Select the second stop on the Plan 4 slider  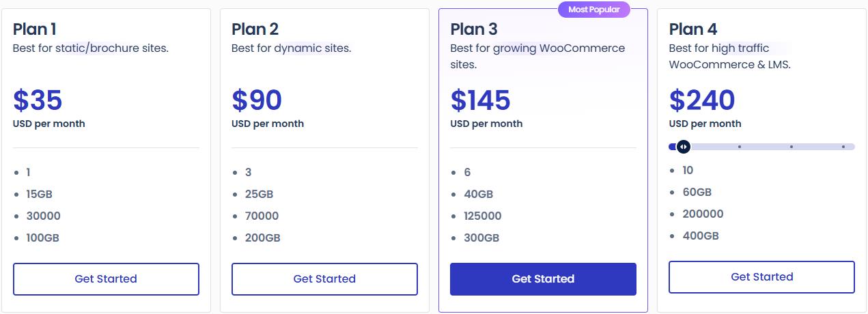(x=740, y=147)
